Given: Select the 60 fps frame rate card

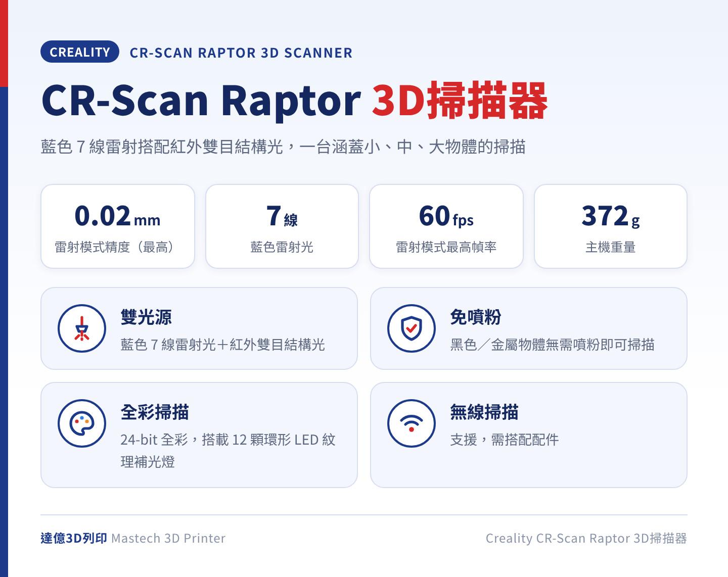Looking at the screenshot, I should point(446,226).
